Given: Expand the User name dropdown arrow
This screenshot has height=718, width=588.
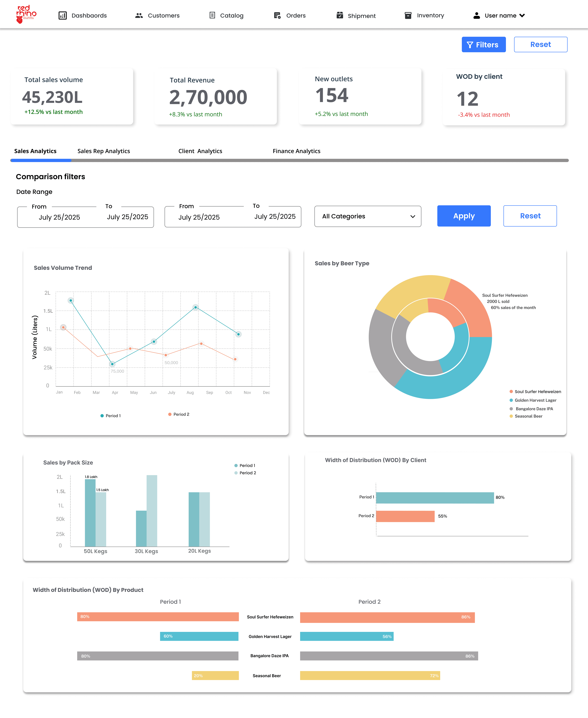Looking at the screenshot, I should pyautogui.click(x=522, y=16).
